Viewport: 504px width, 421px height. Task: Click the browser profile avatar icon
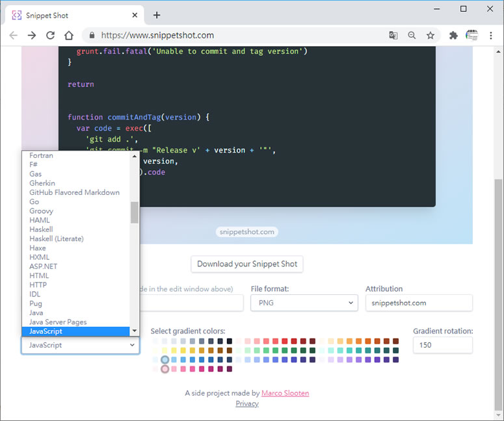[472, 35]
